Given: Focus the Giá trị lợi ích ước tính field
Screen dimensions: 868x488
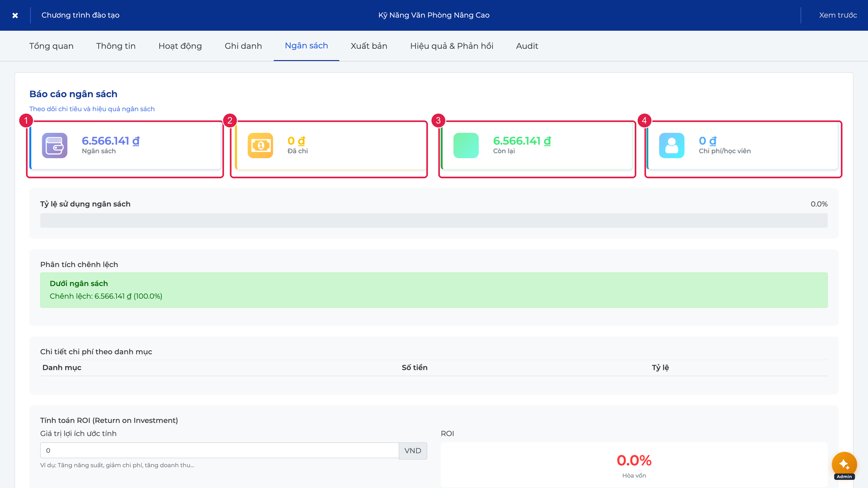Looking at the screenshot, I should tap(220, 451).
